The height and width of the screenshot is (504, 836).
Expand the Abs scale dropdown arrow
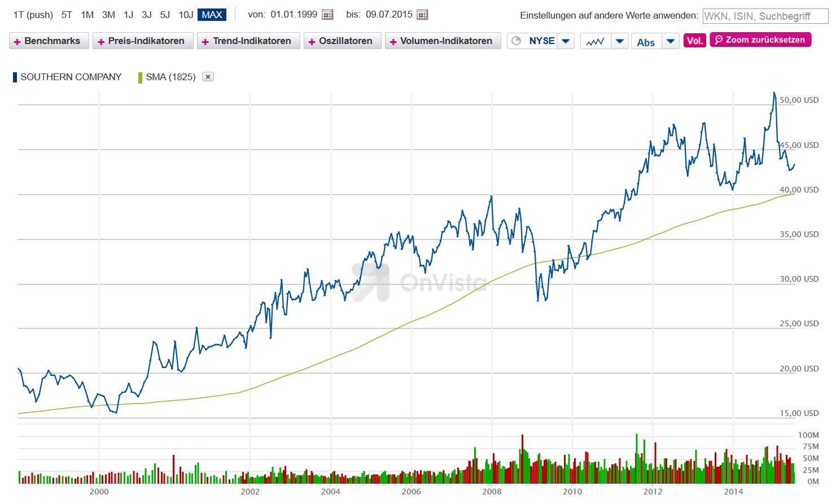(x=670, y=41)
